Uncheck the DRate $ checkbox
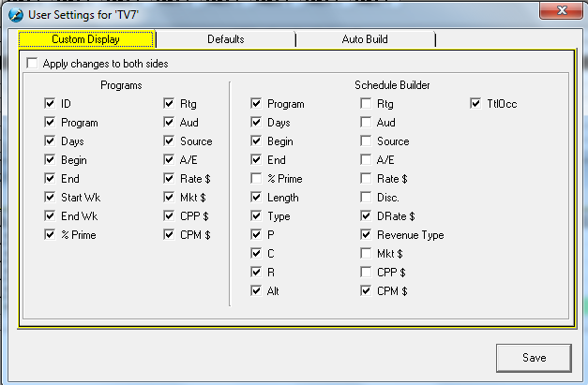Viewport: 588px width, 385px height. 367,216
